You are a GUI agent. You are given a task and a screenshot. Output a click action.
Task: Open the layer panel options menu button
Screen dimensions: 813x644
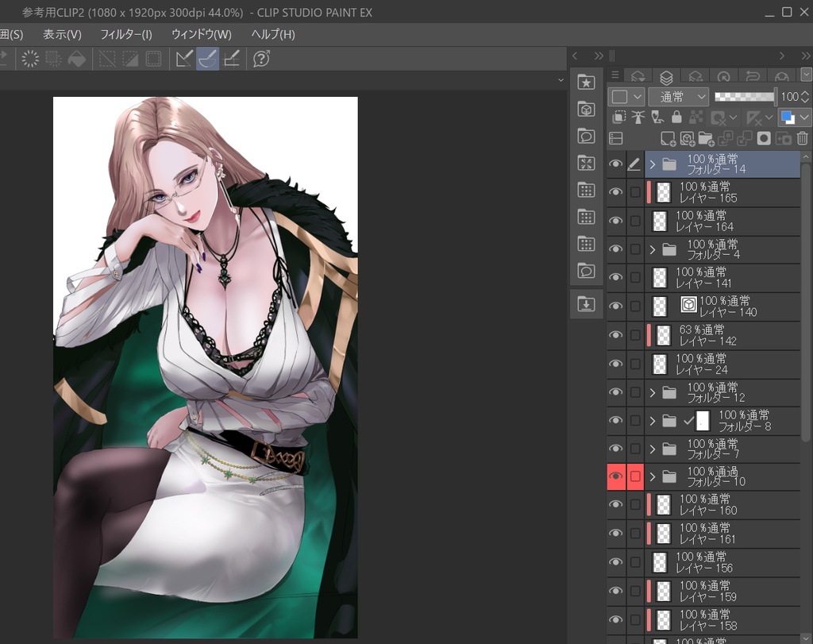pyautogui.click(x=615, y=75)
